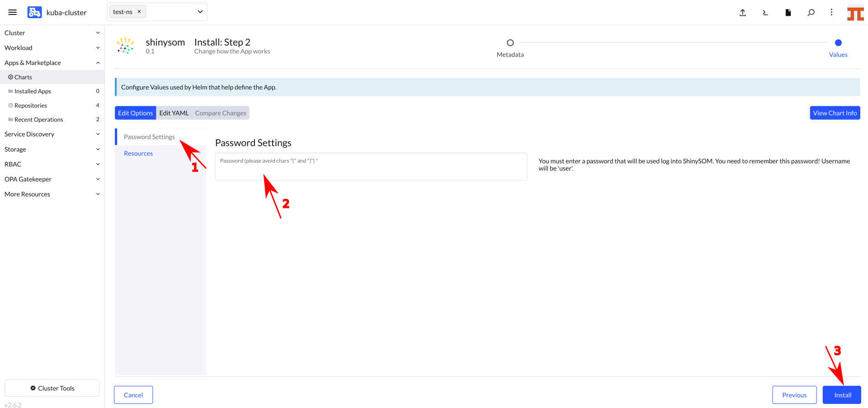
Task: Open the search magnifier icon
Action: (811, 13)
